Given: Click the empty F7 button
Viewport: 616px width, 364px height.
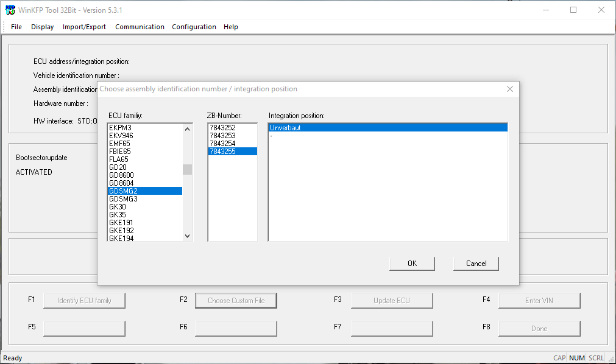Looking at the screenshot, I should pyautogui.click(x=392, y=329).
